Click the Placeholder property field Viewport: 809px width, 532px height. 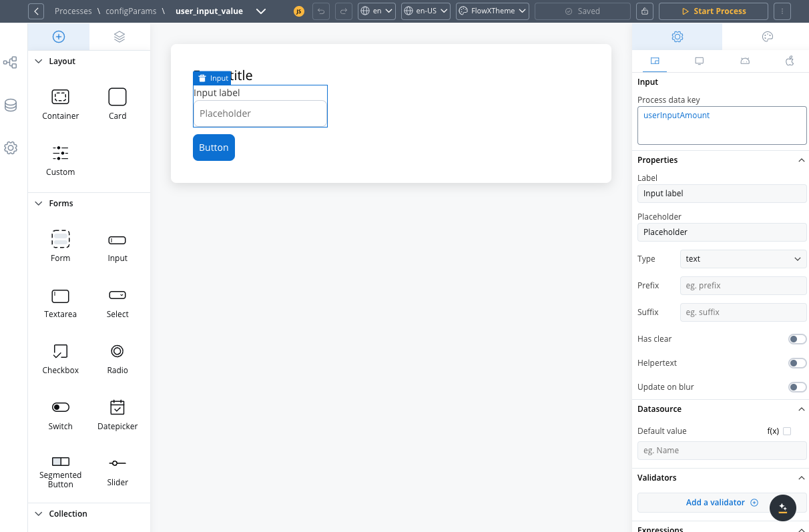(722, 232)
